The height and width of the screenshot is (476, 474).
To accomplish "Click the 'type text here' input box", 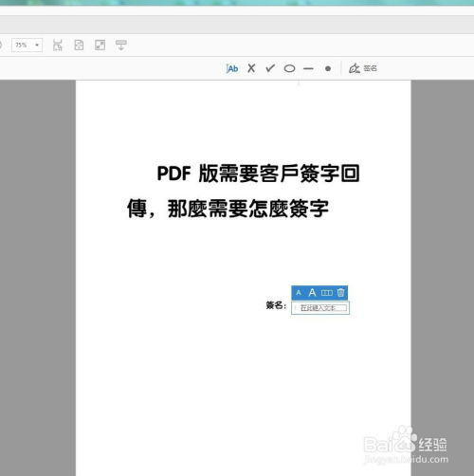I will (320, 308).
